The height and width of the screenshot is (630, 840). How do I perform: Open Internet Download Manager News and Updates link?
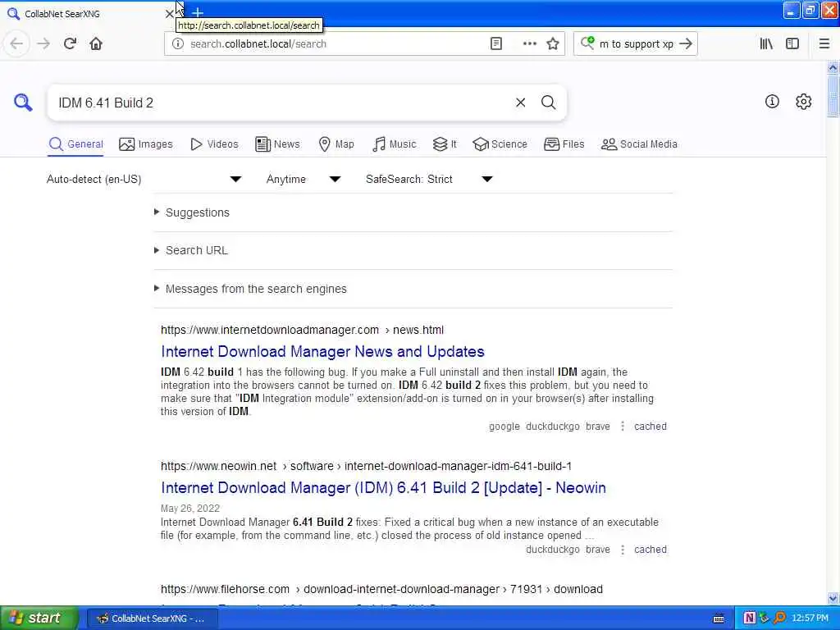(x=322, y=351)
